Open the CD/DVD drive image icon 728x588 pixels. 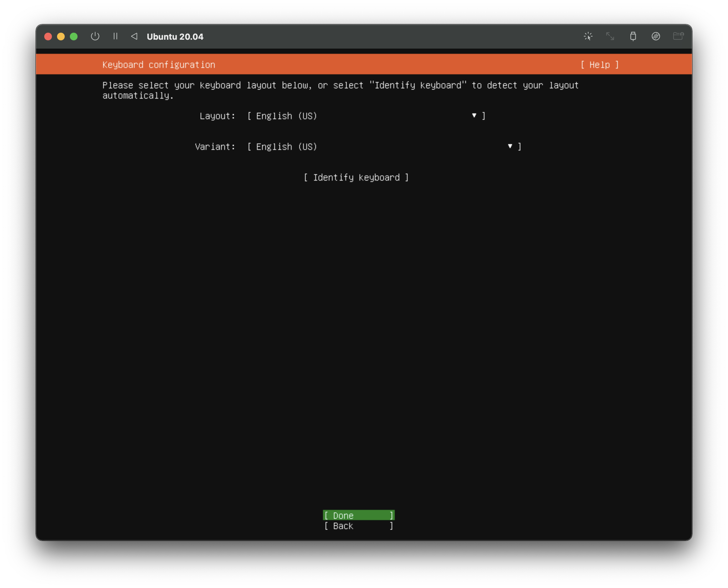[x=656, y=36]
